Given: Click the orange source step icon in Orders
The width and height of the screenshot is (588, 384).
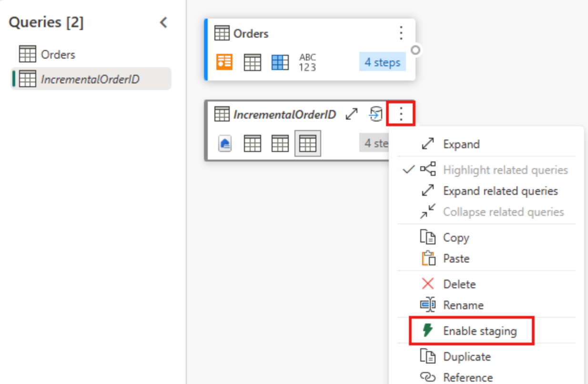Looking at the screenshot, I should (x=224, y=62).
